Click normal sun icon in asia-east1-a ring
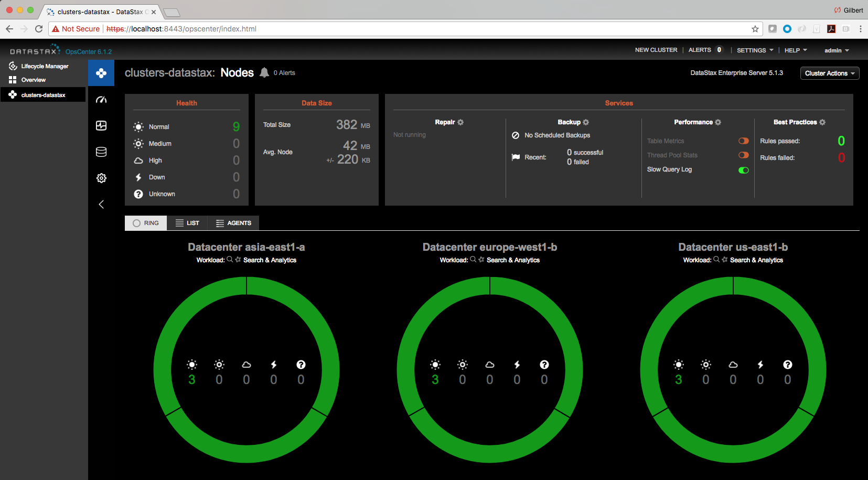This screenshot has height=480, width=868. 192,365
